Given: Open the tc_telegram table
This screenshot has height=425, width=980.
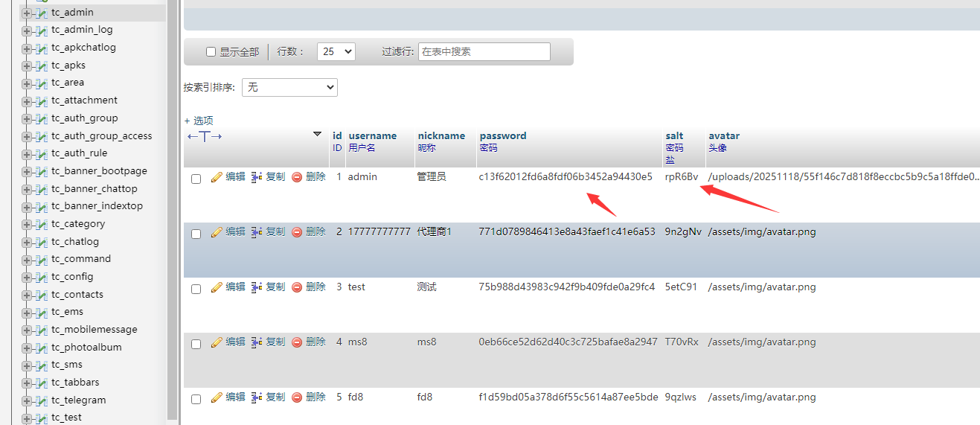Looking at the screenshot, I should pos(78,400).
